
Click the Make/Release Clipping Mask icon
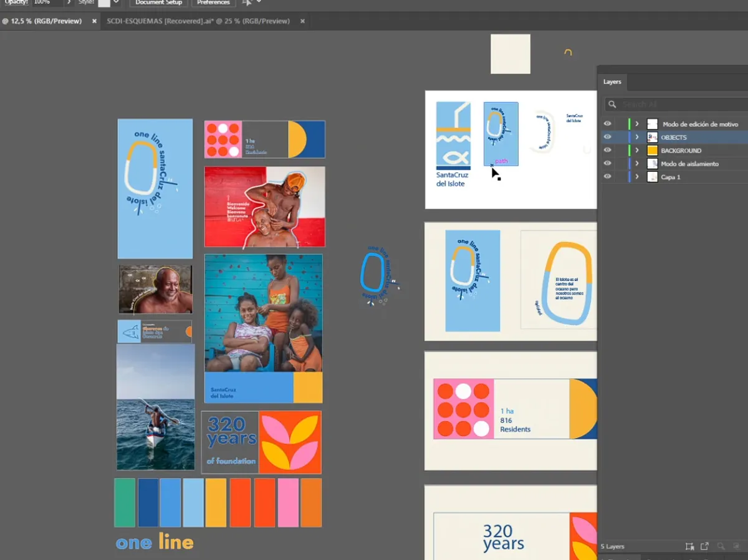tap(736, 546)
